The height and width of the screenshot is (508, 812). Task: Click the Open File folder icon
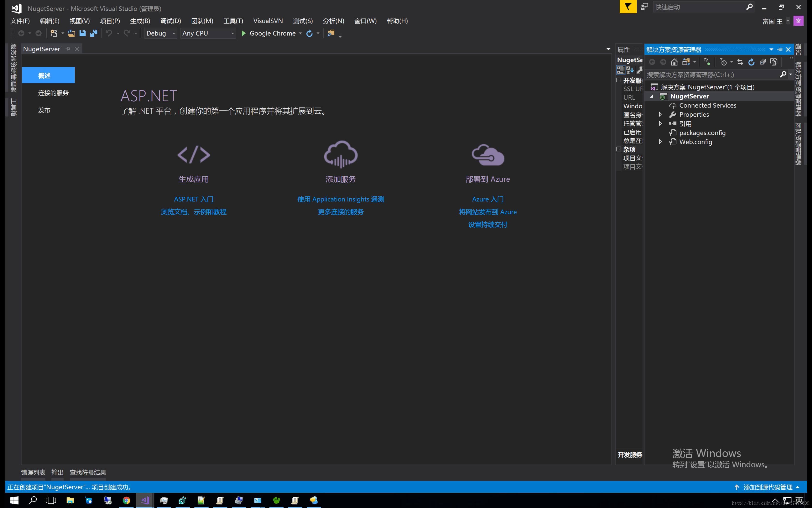point(71,33)
